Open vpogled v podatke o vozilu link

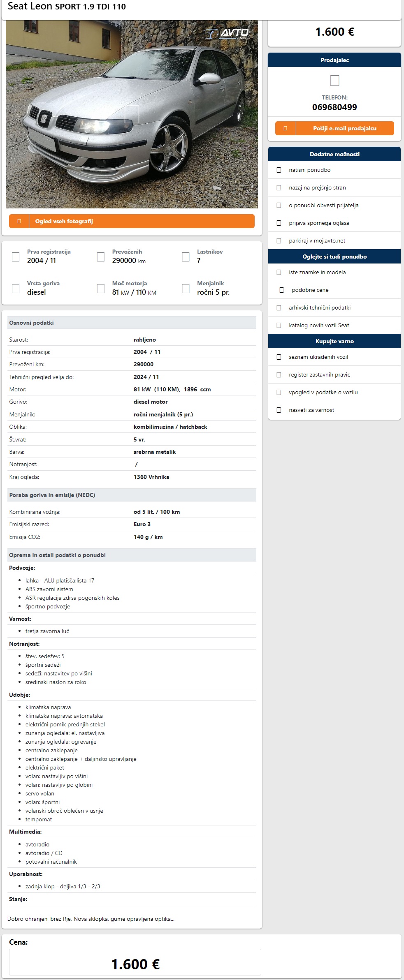click(x=323, y=392)
